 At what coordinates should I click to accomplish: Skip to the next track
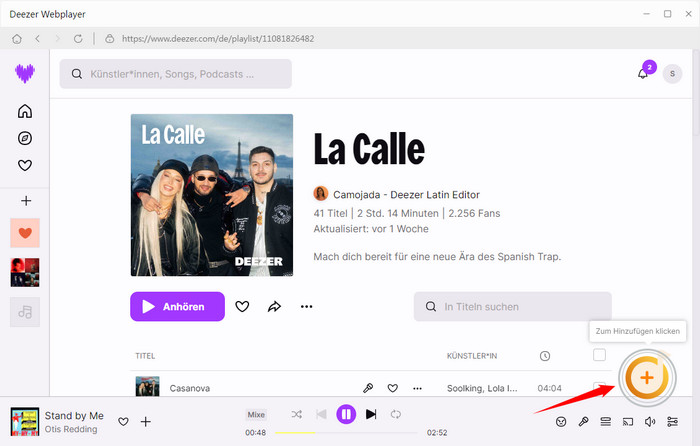[371, 414]
